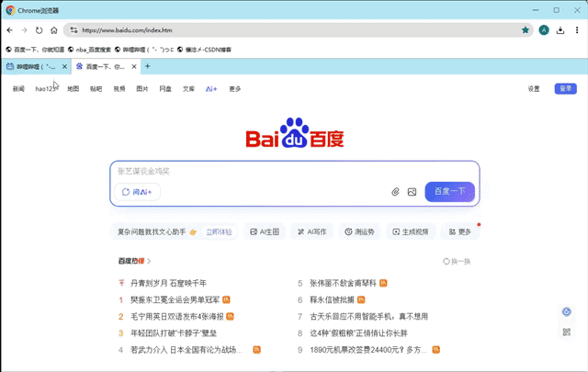This screenshot has height=372, width=588.
Task: Click the Chrome logo in title bar
Action: [x=10, y=10]
